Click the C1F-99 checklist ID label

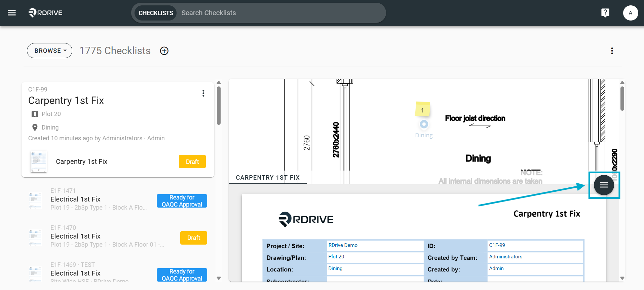(x=38, y=89)
